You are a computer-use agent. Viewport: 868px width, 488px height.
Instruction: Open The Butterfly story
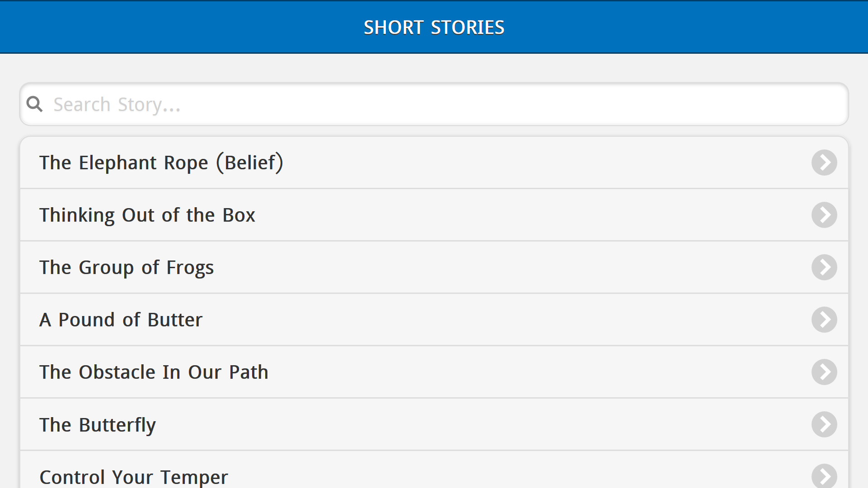[98, 424]
